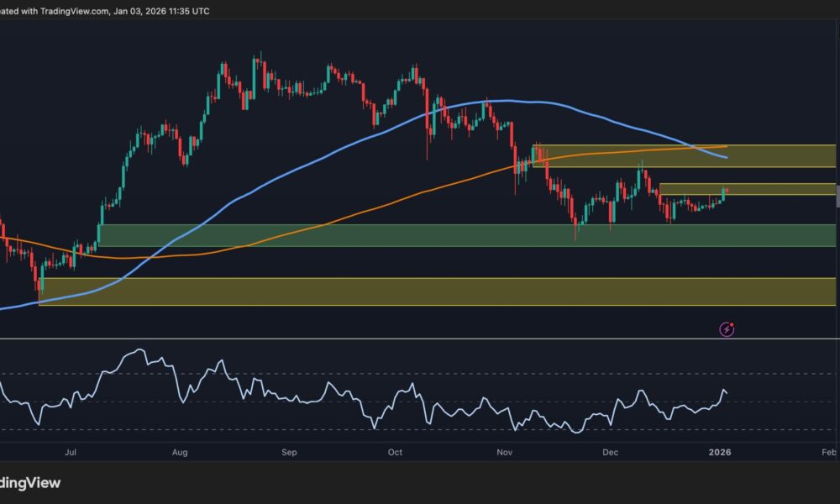Select the bold 2026 label on time axis
840x504 pixels.
(x=721, y=452)
